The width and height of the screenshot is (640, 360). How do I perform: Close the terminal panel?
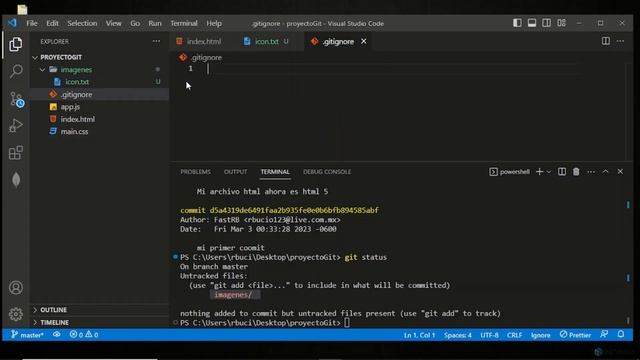click(620, 172)
